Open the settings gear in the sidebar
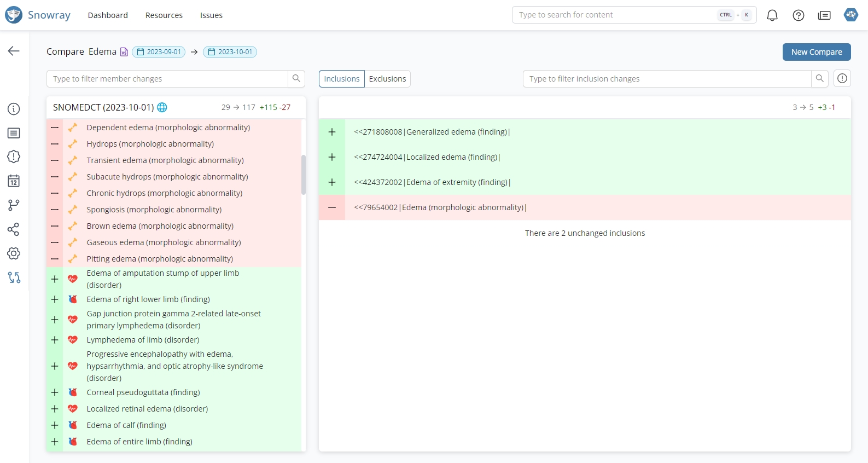The image size is (868, 463). point(14,253)
